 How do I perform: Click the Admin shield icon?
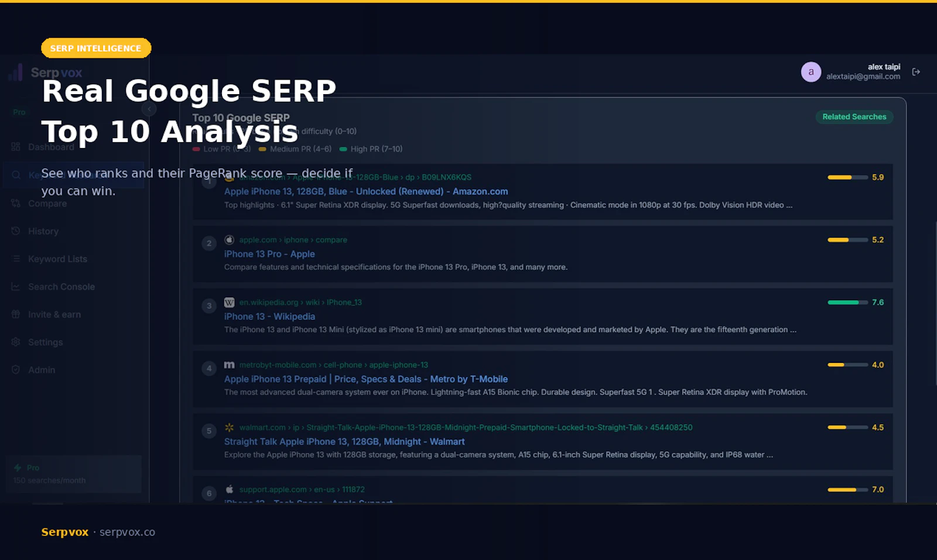16,370
